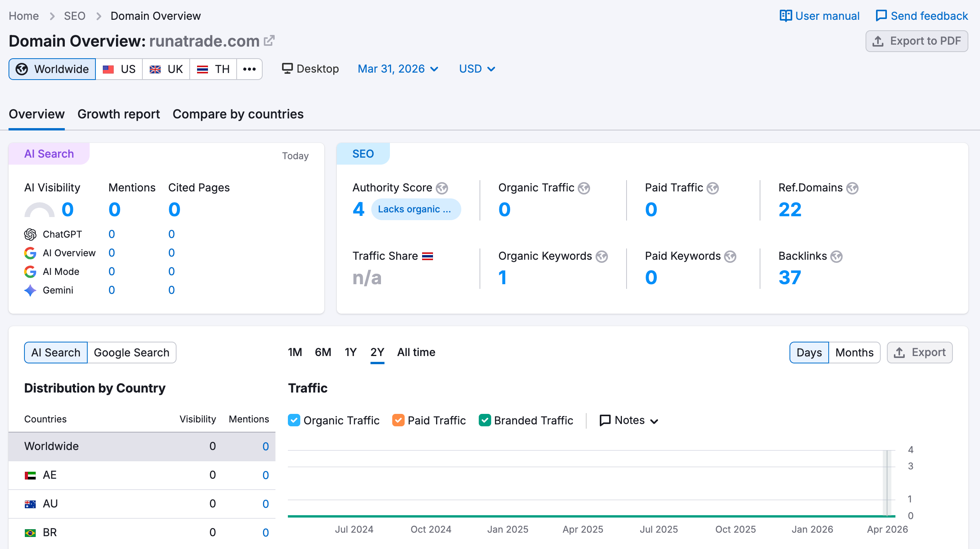
Task: Click the Gemini sparkle icon
Action: (x=30, y=290)
